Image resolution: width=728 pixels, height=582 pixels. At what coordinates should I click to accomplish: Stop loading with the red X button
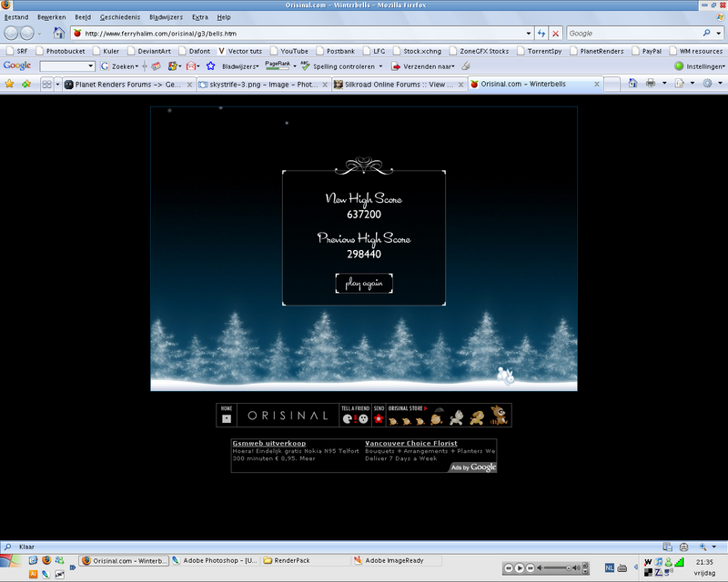[x=555, y=34]
